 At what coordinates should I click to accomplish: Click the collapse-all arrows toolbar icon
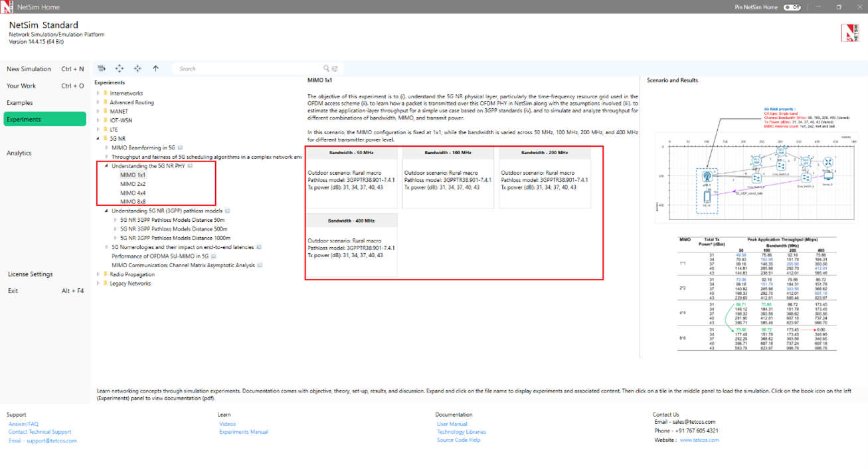(x=137, y=68)
